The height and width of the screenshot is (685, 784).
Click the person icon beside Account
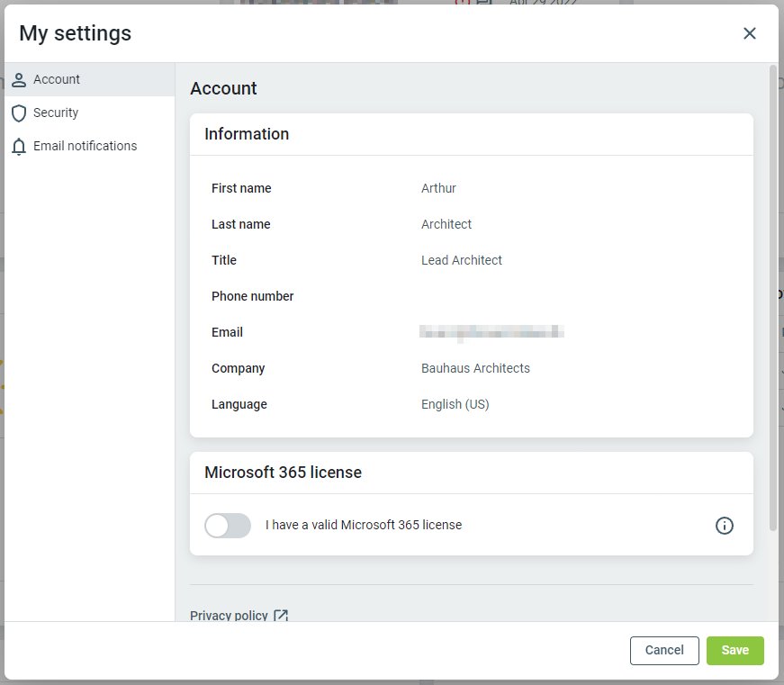(x=19, y=80)
